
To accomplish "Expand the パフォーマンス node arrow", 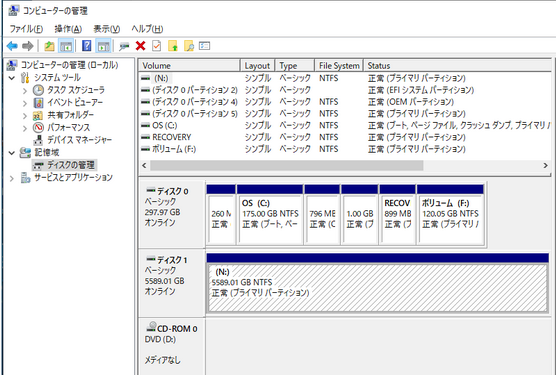I will coord(24,128).
